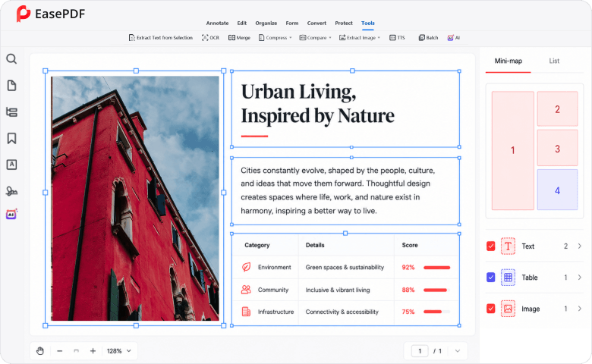The image size is (592, 364).
Task: Select the Tools menu tab
Action: click(368, 24)
